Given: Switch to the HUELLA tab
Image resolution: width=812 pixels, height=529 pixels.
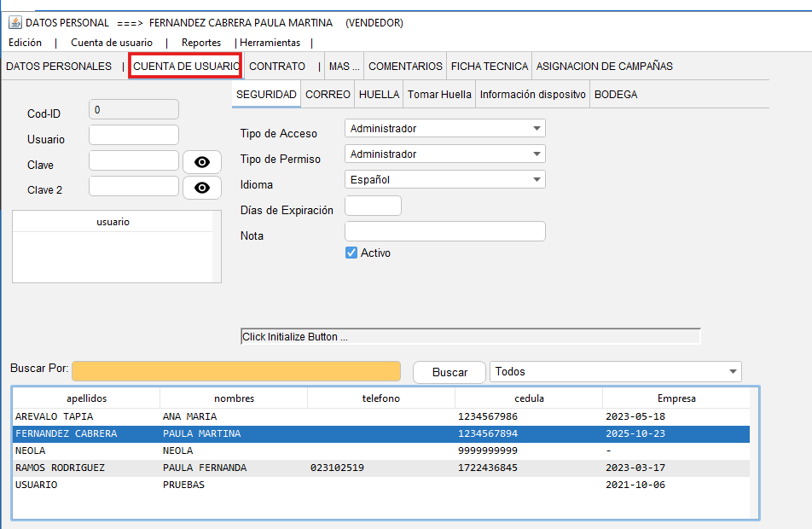Looking at the screenshot, I should [379, 95].
